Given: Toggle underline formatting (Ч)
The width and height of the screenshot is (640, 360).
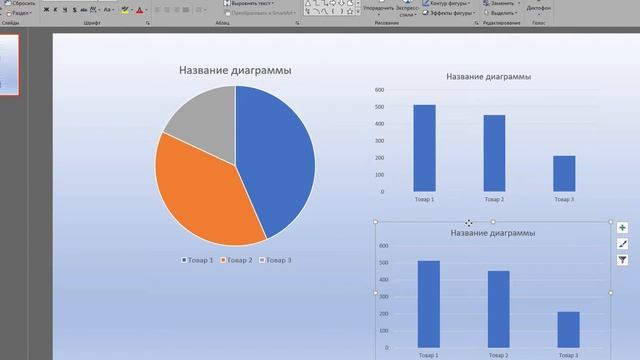Looking at the screenshot, I should coord(65,10).
